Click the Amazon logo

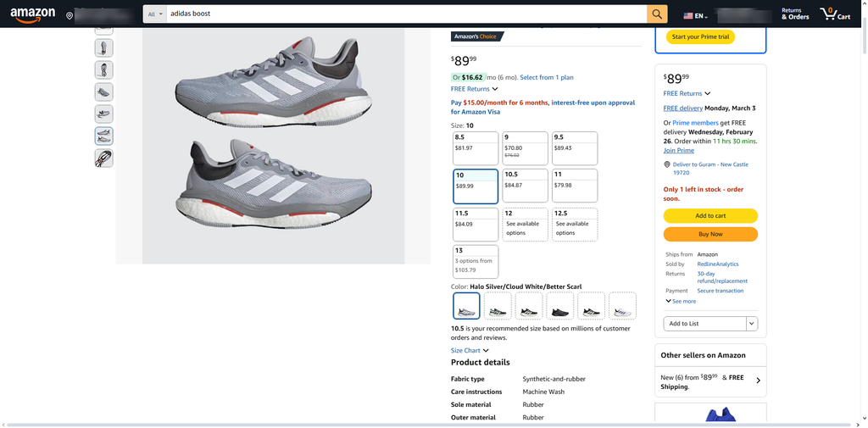(x=33, y=14)
